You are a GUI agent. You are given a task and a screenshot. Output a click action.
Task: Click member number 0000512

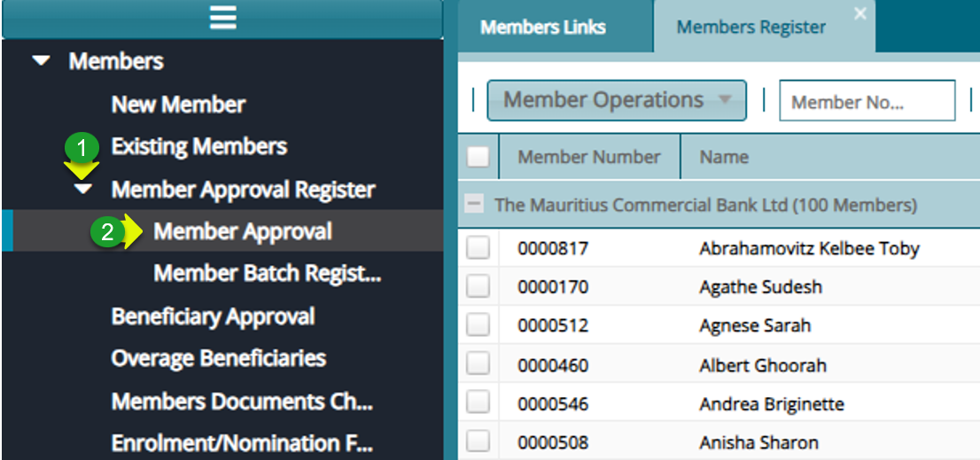click(x=553, y=325)
